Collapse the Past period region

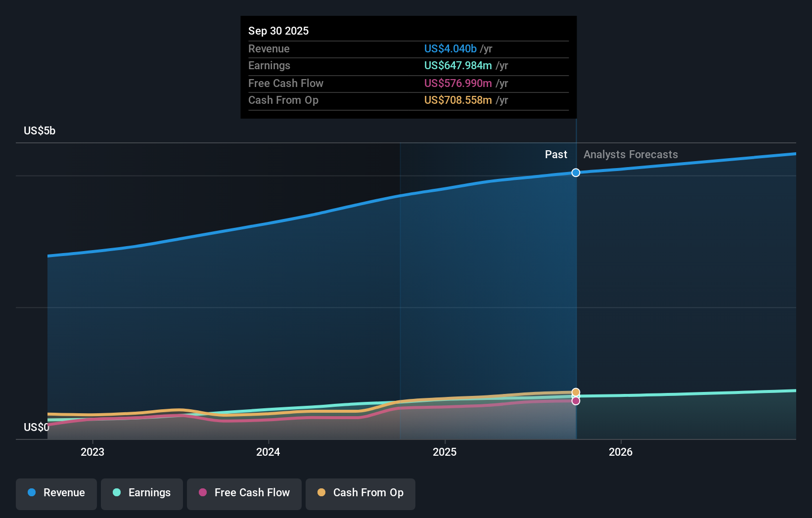pos(556,154)
